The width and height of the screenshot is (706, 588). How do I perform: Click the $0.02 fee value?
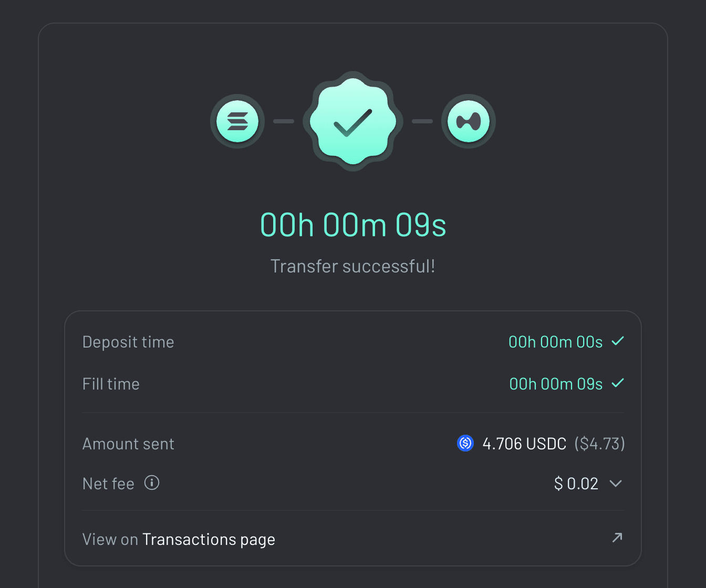point(576,483)
